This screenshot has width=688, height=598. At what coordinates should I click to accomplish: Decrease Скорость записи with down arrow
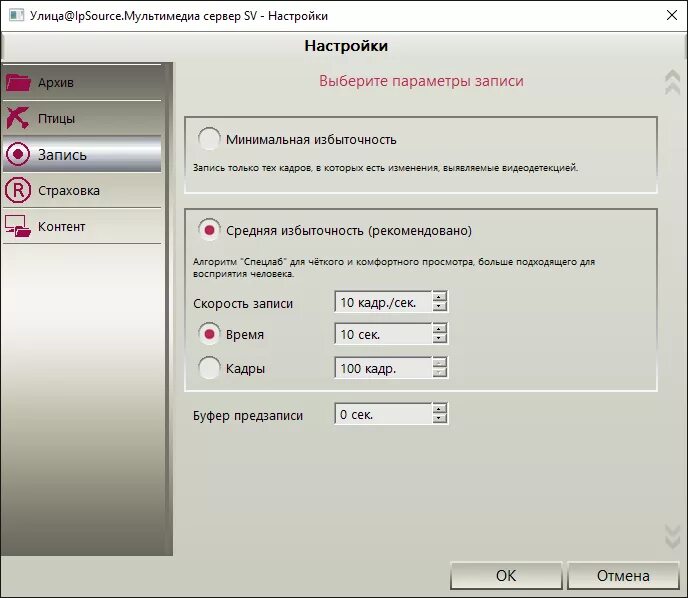[x=439, y=306]
